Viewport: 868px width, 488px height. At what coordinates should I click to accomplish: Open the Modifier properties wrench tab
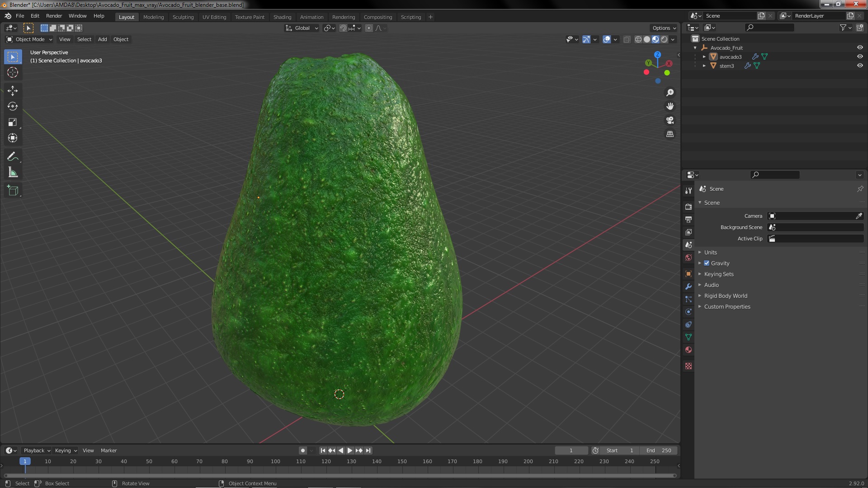coord(689,286)
